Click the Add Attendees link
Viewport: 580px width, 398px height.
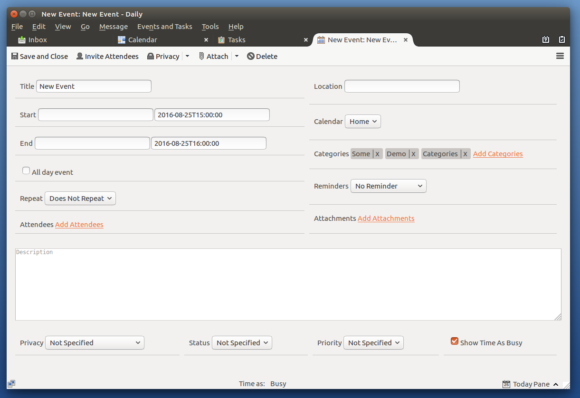[79, 225]
